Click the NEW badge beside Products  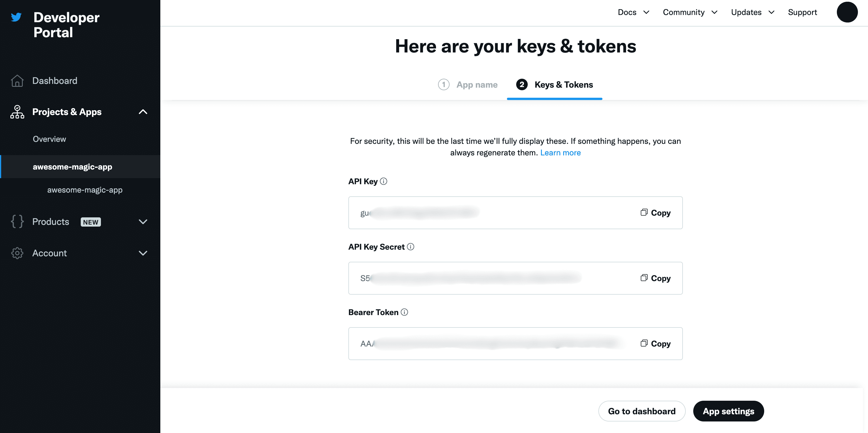point(91,222)
